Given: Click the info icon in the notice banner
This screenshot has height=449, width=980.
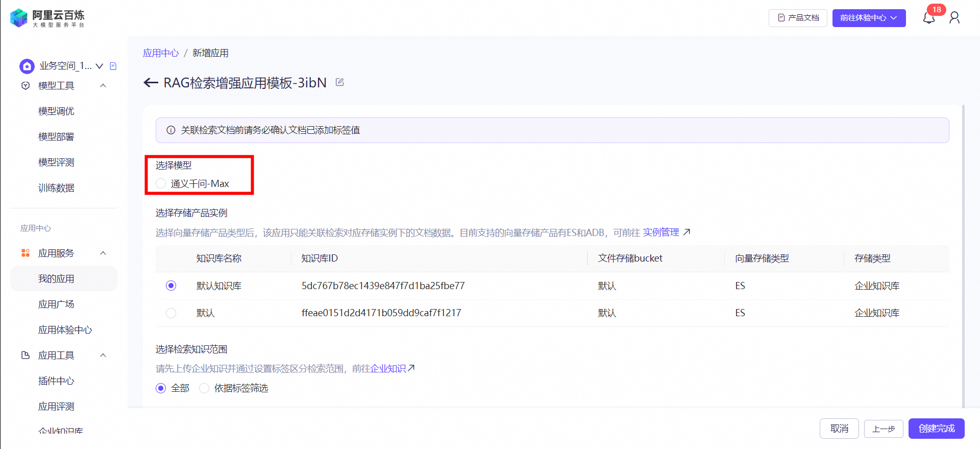Looking at the screenshot, I should point(171,130).
